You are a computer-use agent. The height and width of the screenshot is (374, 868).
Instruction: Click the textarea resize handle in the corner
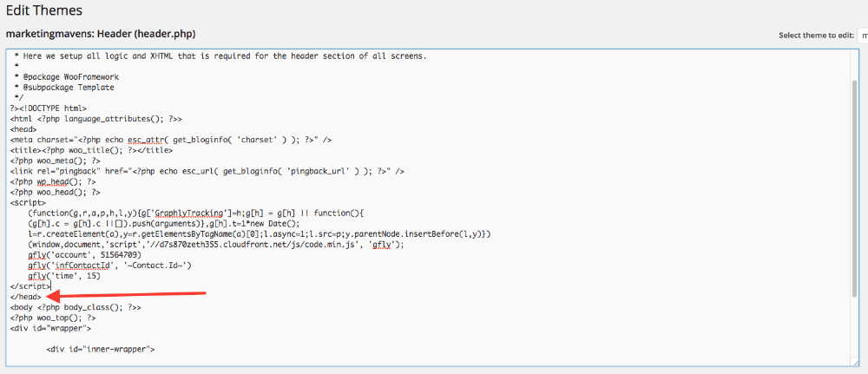click(855, 362)
